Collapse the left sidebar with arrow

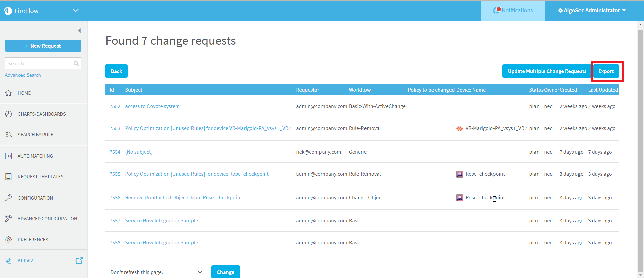pos(79,31)
